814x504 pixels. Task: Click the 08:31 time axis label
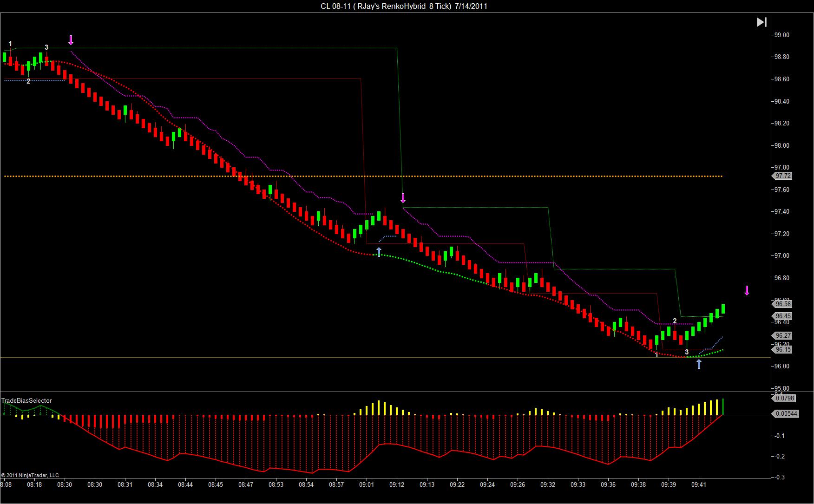pyautogui.click(x=125, y=485)
